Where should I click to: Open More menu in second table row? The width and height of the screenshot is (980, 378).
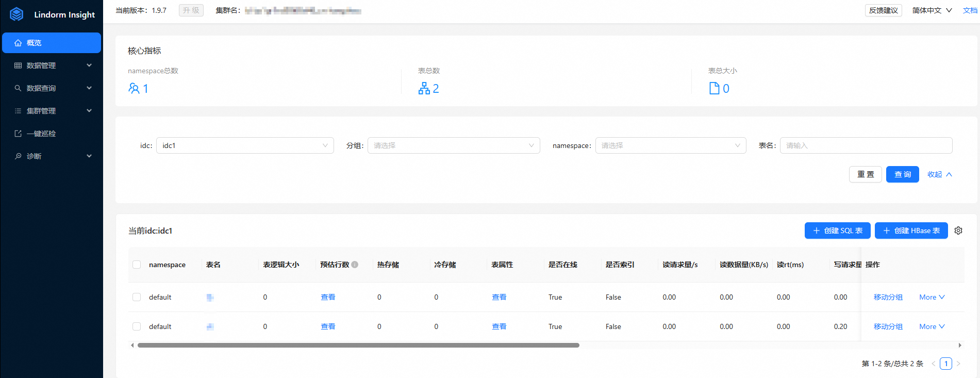click(x=932, y=326)
